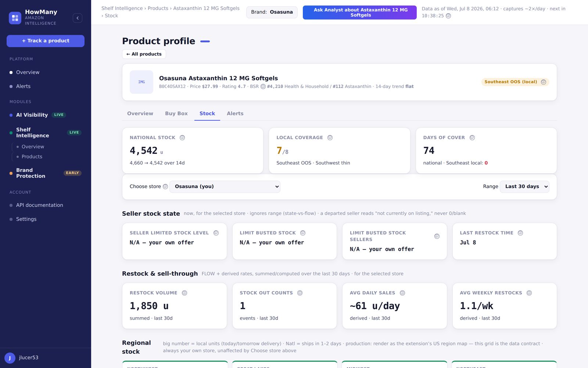Image resolution: width=588 pixels, height=368 pixels.
Task: Open Brand Protection module
Action: (46, 173)
